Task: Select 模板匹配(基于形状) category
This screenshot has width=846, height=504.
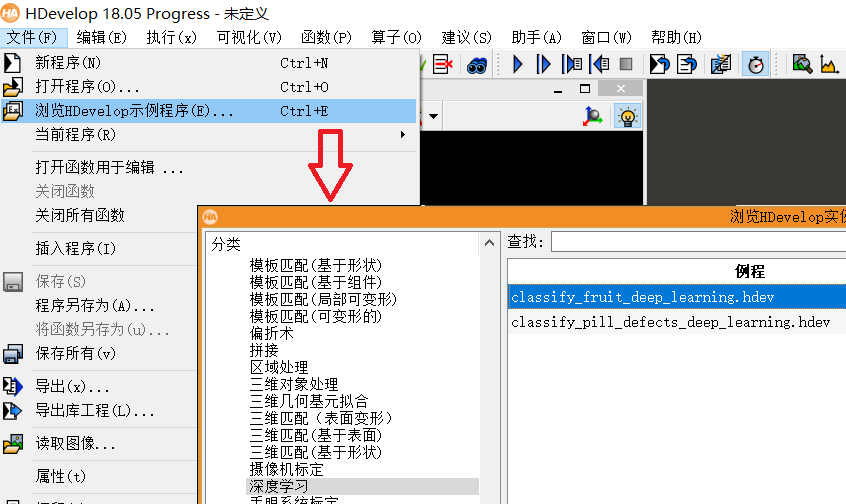Action: 316,265
